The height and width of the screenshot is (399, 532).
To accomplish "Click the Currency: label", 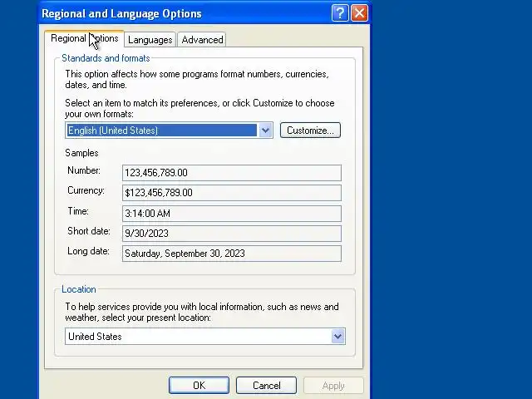I will [86, 190].
